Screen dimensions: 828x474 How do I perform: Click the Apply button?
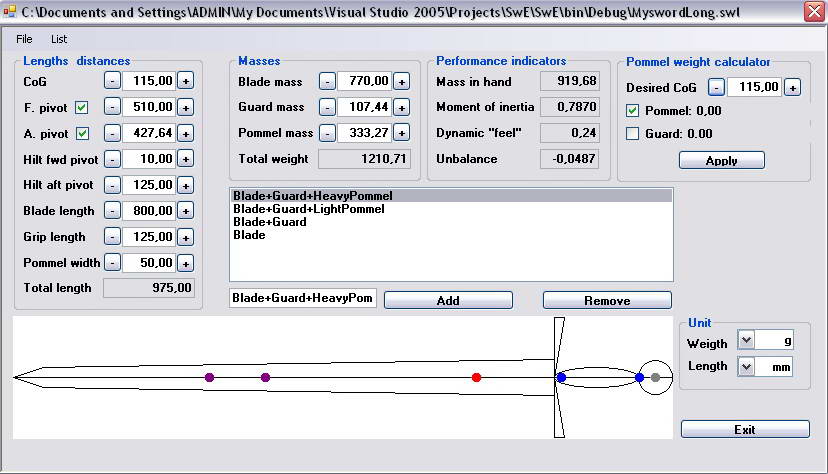[721, 160]
